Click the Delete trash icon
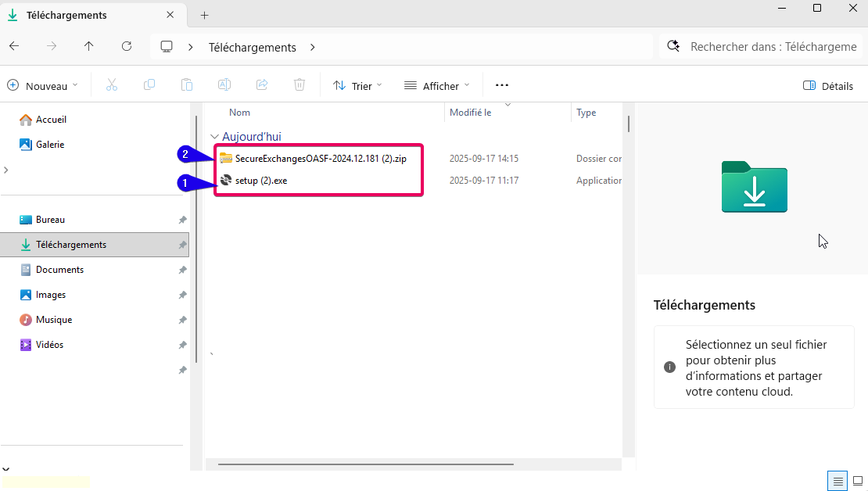 299,85
